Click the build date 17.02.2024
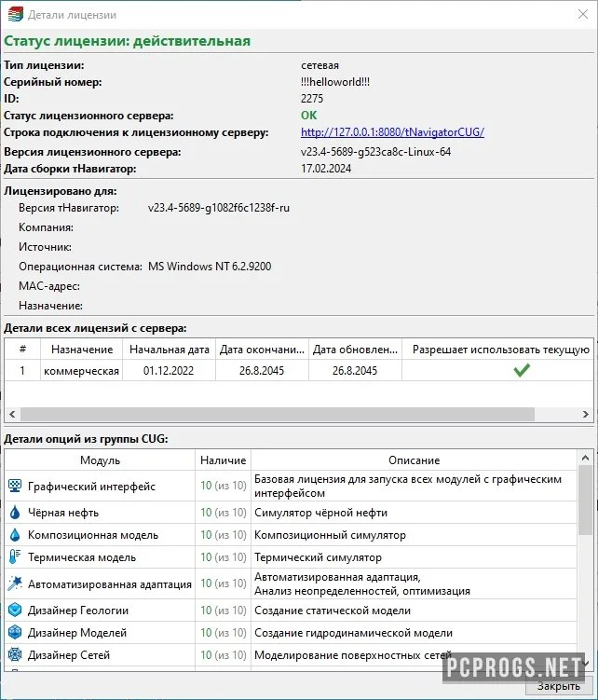Screen dimensions: 598x700 point(326,169)
